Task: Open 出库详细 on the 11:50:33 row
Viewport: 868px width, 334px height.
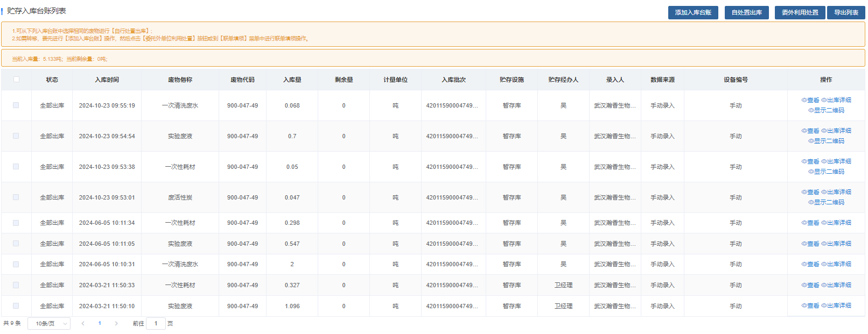Action: click(x=836, y=285)
